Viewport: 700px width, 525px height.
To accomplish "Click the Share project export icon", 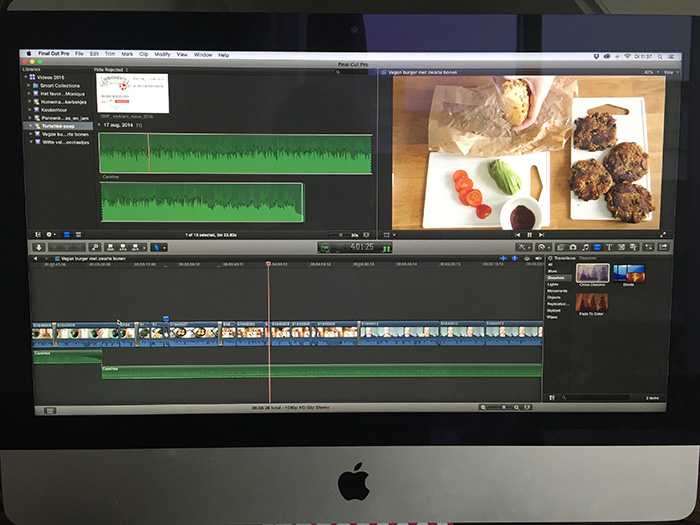I will click(663, 247).
